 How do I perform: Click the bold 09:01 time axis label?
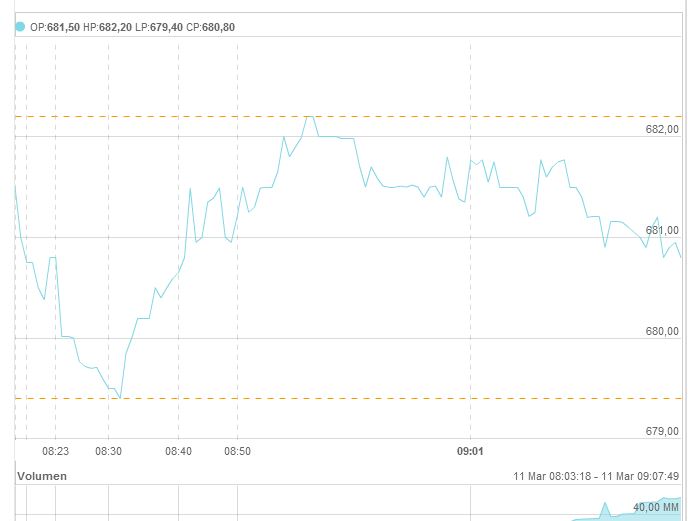(x=470, y=451)
